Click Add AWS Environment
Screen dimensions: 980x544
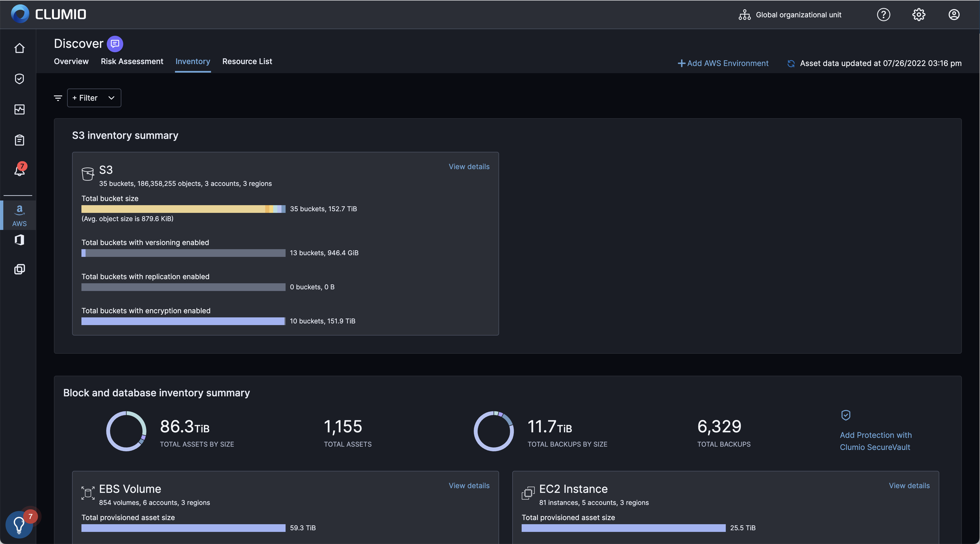point(723,63)
